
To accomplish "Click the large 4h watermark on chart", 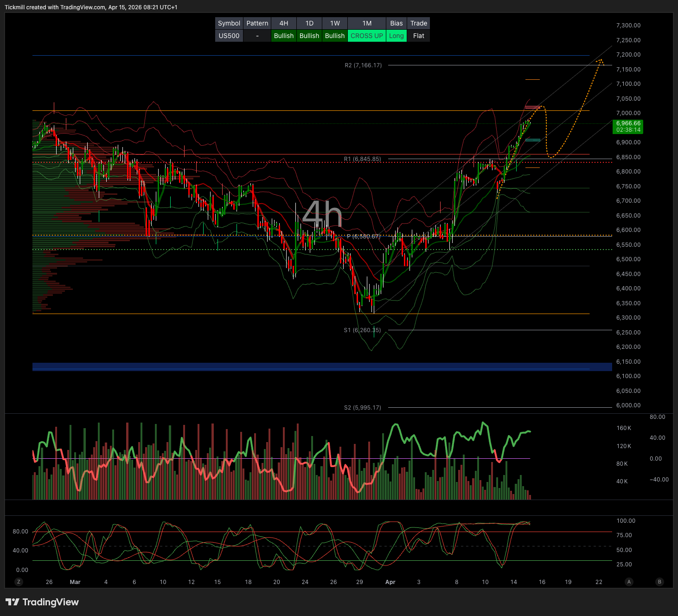I will click(322, 214).
